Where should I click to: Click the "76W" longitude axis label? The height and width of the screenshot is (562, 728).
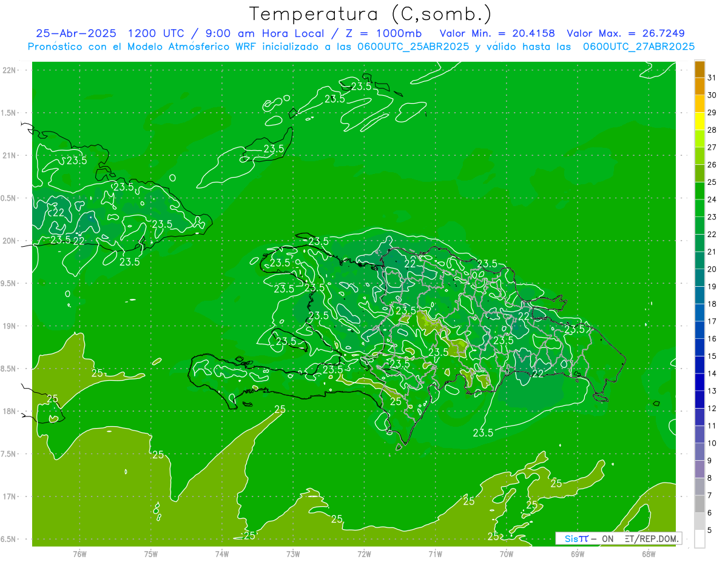coord(79,554)
